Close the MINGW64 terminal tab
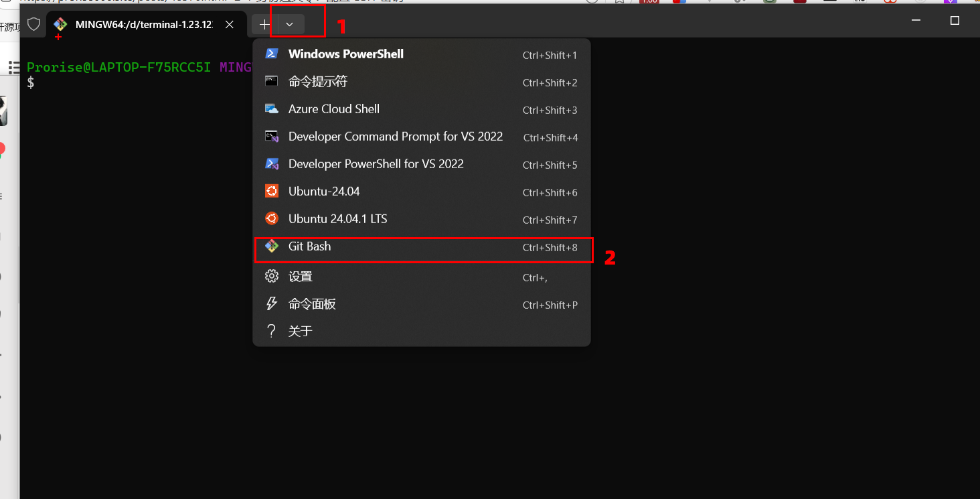 [x=230, y=25]
